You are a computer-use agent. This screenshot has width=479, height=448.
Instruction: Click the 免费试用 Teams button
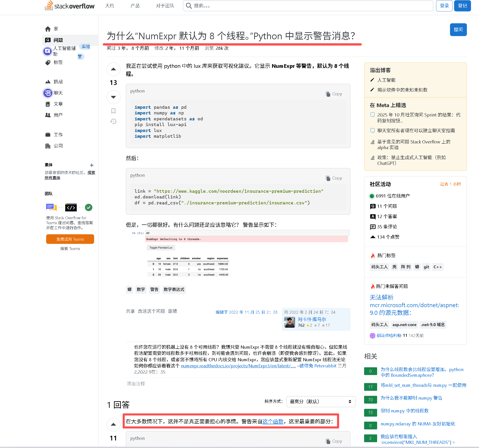tap(70, 239)
